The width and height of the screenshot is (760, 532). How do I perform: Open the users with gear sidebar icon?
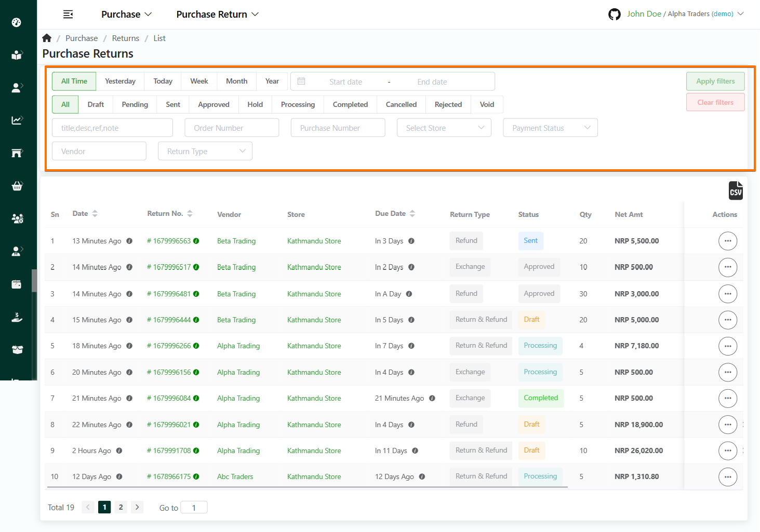tap(17, 219)
